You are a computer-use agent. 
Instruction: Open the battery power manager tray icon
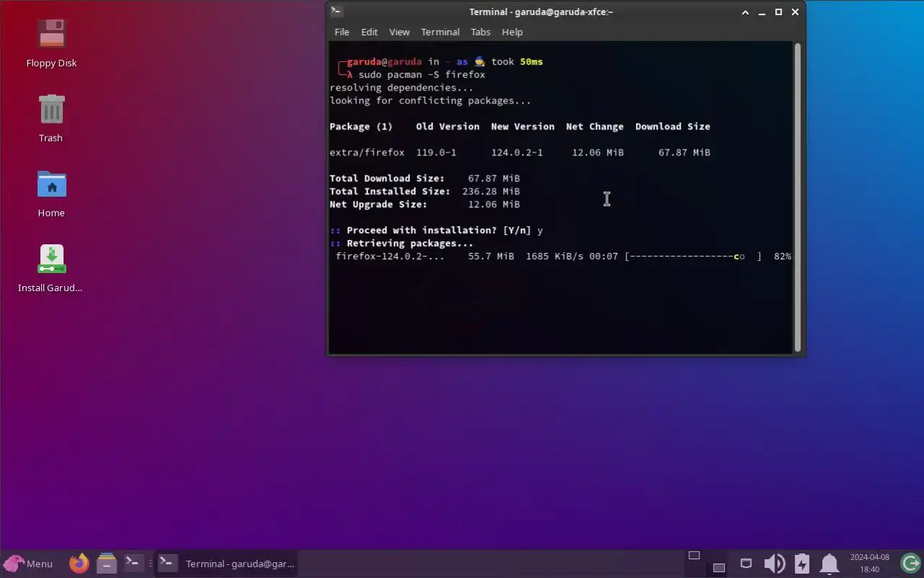pyautogui.click(x=802, y=564)
